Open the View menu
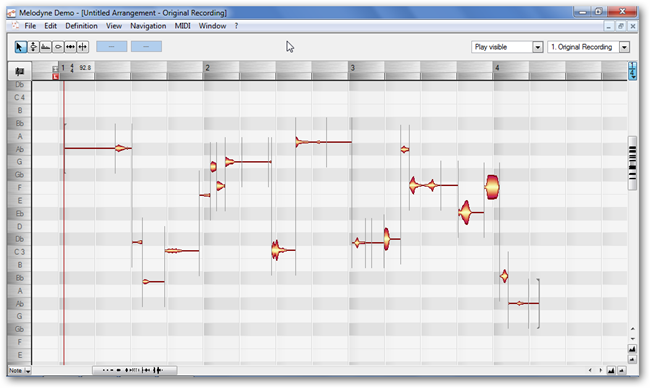The height and width of the screenshot is (388, 650). click(114, 26)
